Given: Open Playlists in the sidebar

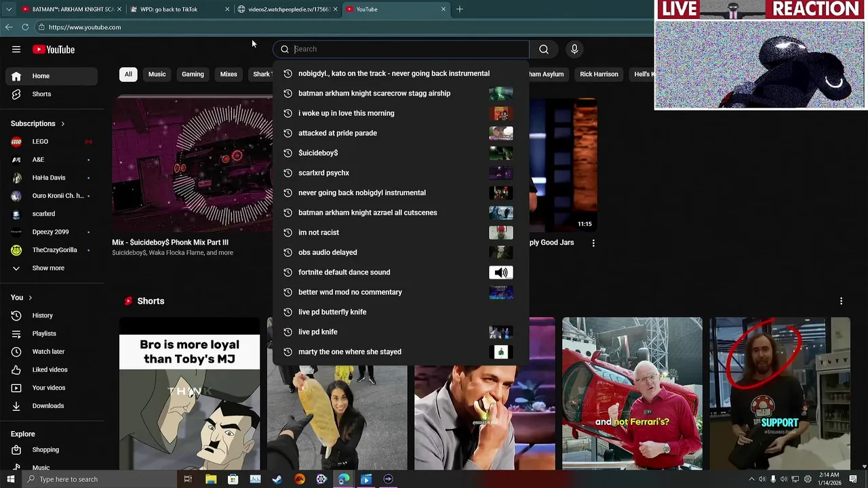Looking at the screenshot, I should click(x=52, y=333).
